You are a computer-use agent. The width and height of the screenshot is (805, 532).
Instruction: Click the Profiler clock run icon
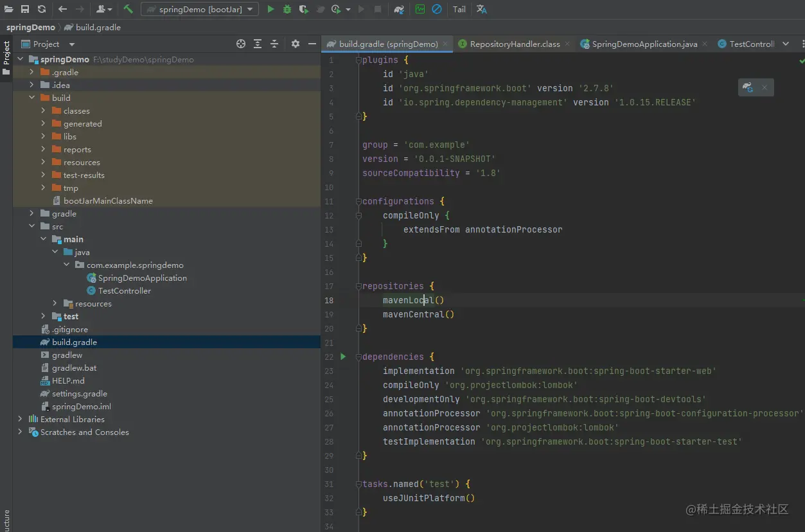pyautogui.click(x=336, y=9)
